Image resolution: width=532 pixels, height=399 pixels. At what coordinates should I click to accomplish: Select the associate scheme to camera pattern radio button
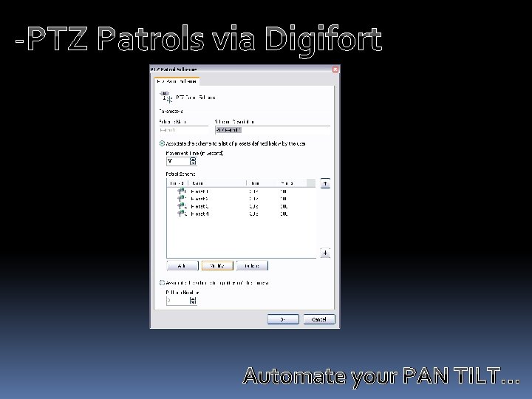tap(162, 282)
